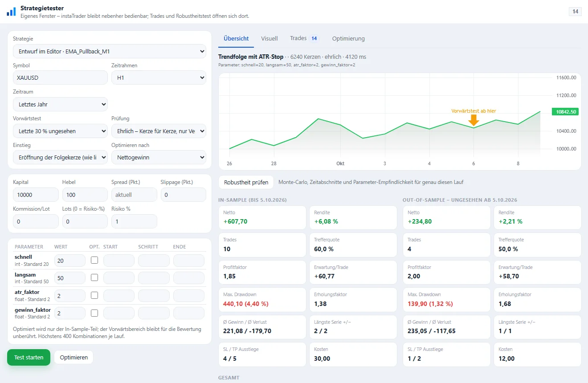The image size is (588, 383).
Task: Toggle optimization checkbox for schnell parameter
Action: (x=94, y=260)
